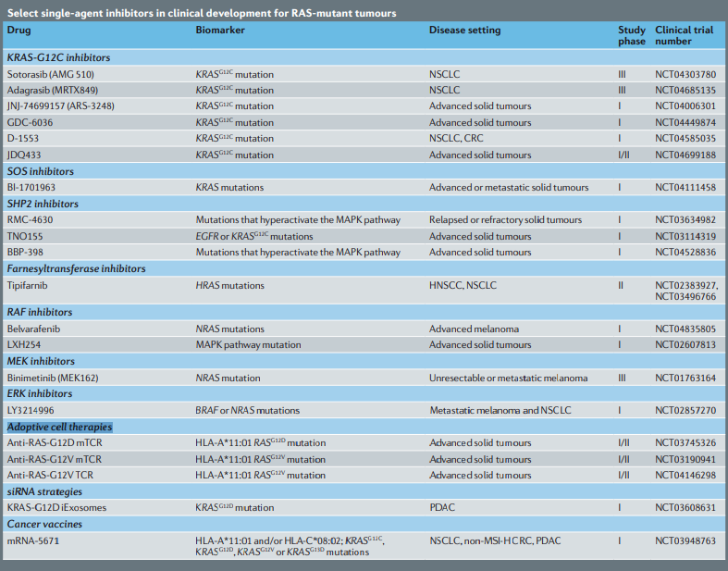Click the 'Belvarafenib' drug cell
Image resolution: width=728 pixels, height=571 pixels.
[33, 329]
